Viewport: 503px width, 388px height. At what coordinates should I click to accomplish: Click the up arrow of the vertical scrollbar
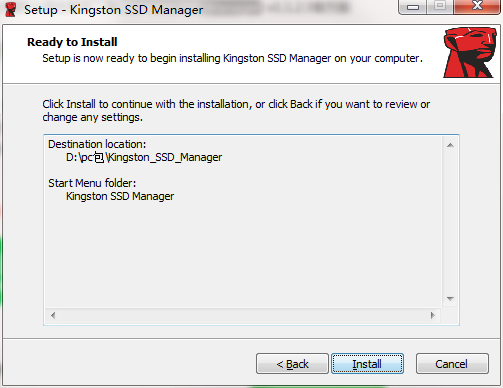pyautogui.click(x=450, y=145)
